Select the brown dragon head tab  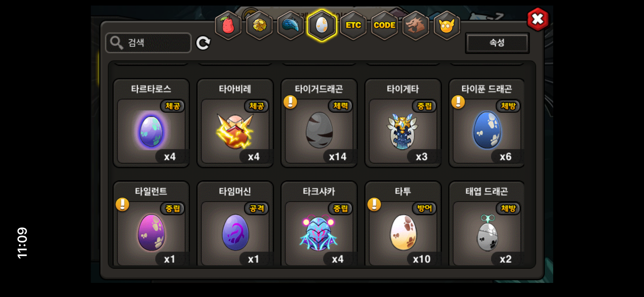pos(416,25)
